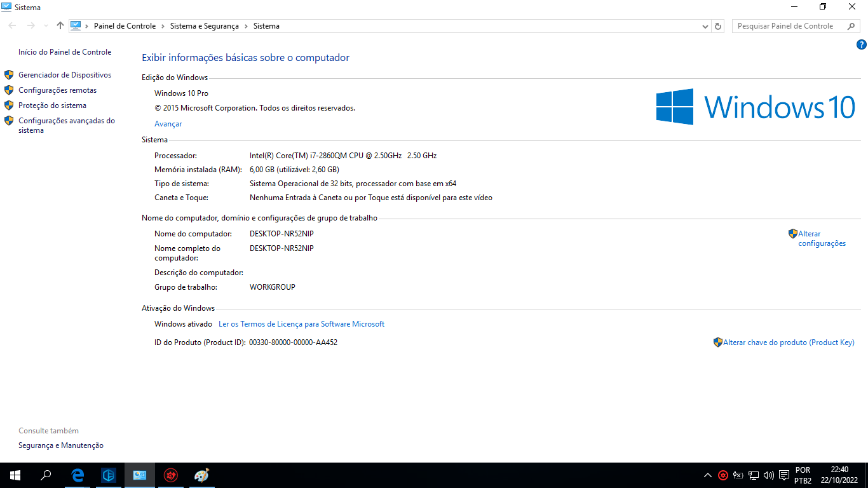Open the Windows Start menu

[x=15, y=475]
